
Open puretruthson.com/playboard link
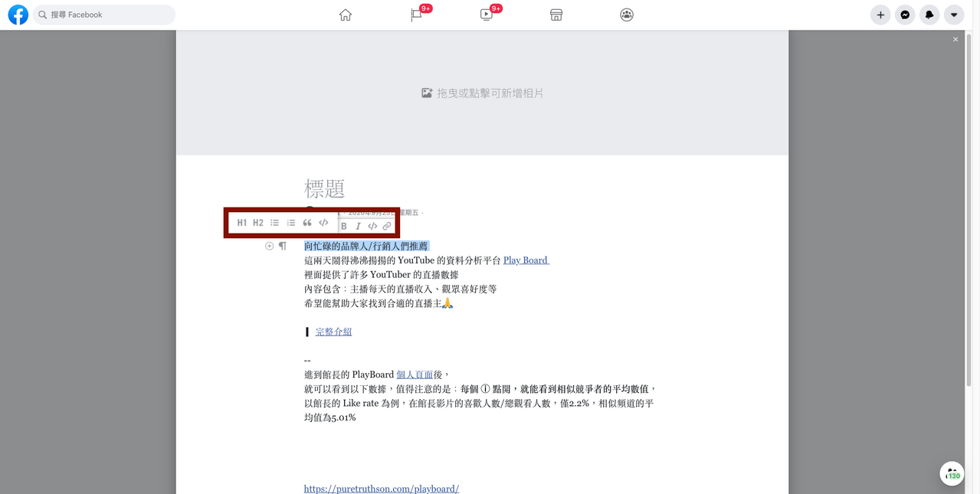pos(382,489)
